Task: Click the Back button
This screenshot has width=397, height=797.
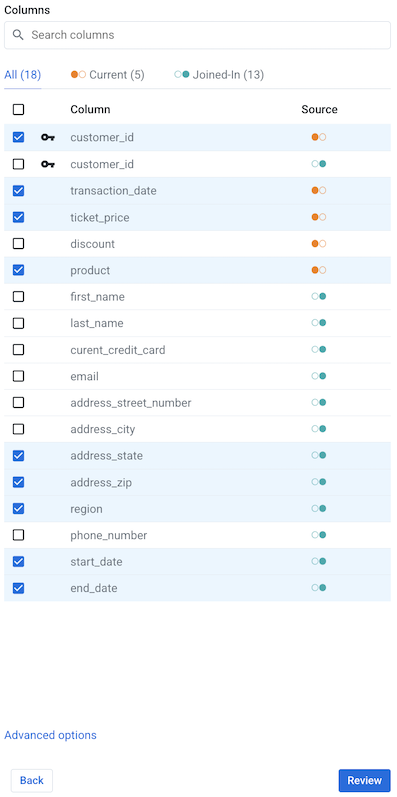Action: pos(32,780)
